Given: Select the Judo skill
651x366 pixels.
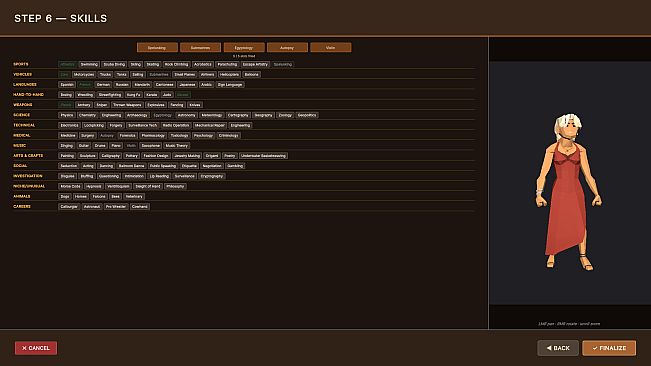Looking at the screenshot, I should pos(167,95).
